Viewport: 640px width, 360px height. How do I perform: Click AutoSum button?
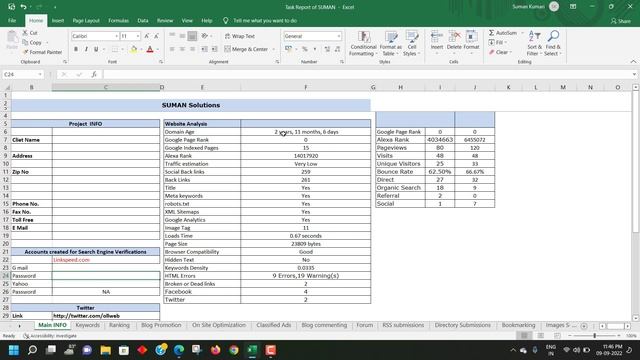point(503,33)
